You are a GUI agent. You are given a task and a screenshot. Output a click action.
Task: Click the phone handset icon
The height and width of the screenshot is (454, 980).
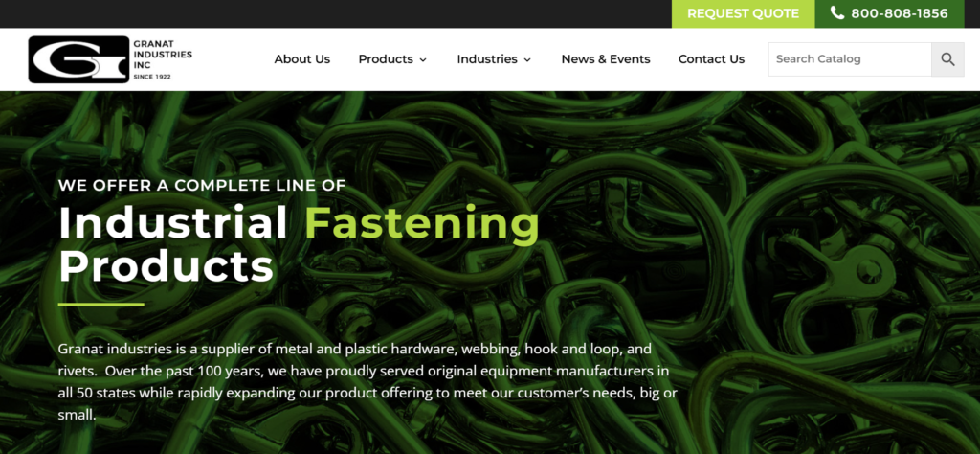pyautogui.click(x=836, y=13)
